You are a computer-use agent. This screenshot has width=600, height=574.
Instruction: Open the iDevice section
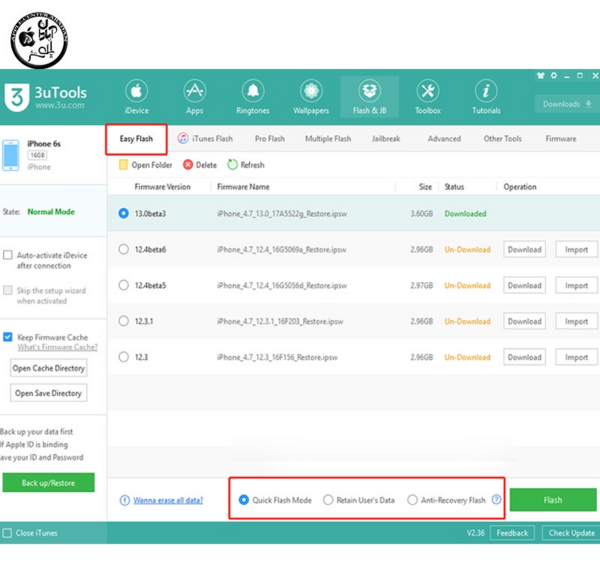[x=137, y=98]
